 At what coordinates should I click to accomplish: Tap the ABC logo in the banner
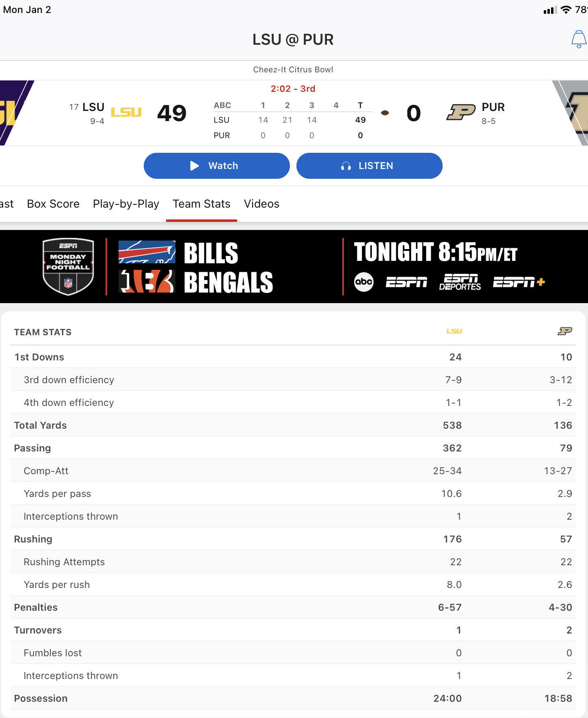(364, 282)
